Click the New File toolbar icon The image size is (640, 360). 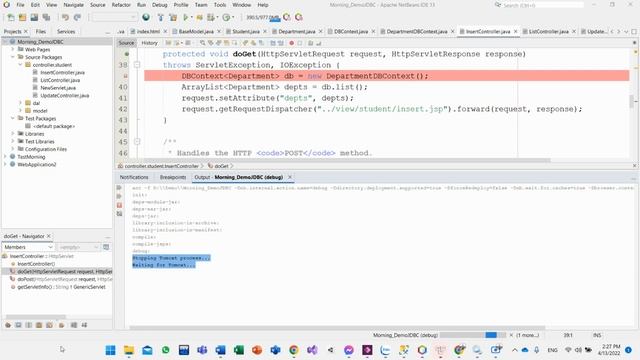[11, 18]
